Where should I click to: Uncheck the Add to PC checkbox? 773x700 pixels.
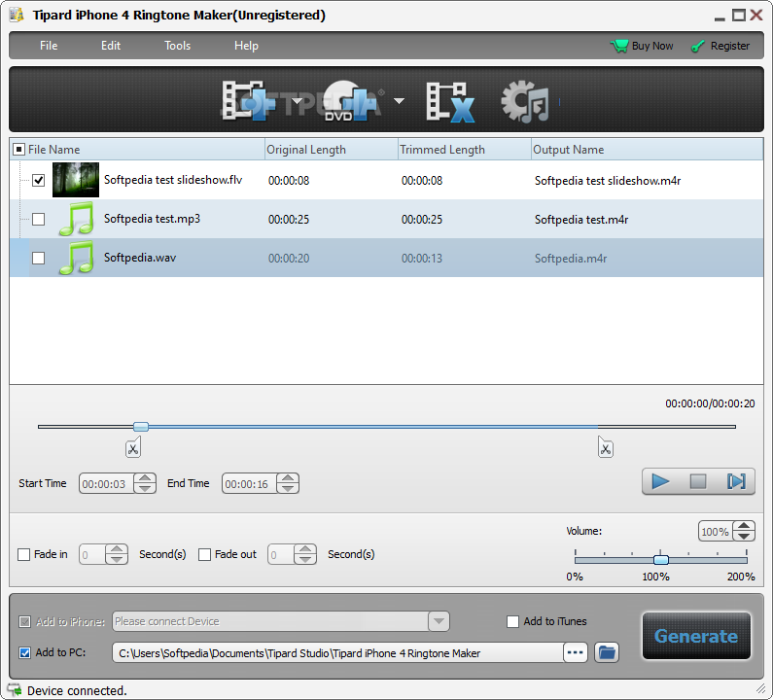(24, 652)
